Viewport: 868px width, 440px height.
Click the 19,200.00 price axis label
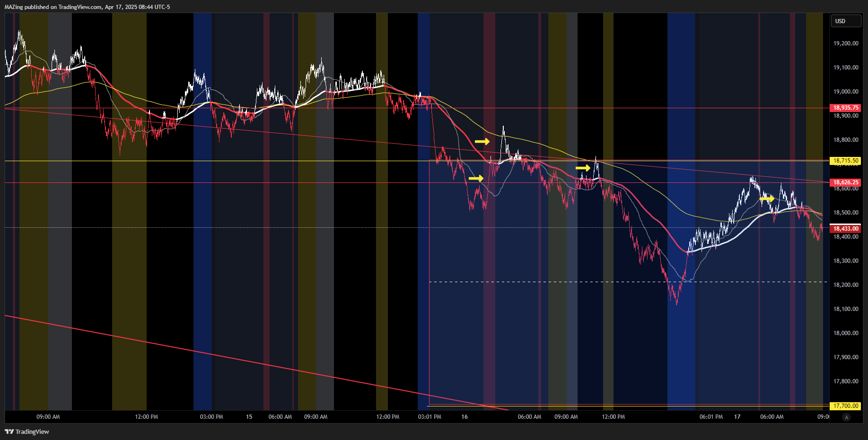point(846,43)
